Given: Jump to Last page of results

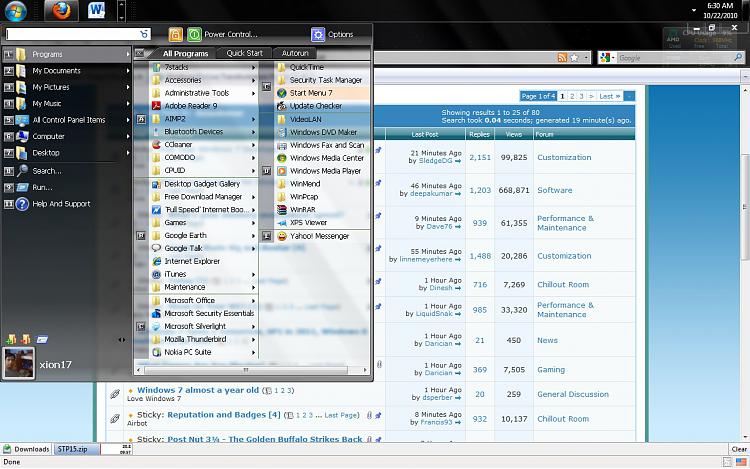Looking at the screenshot, I should [609, 96].
